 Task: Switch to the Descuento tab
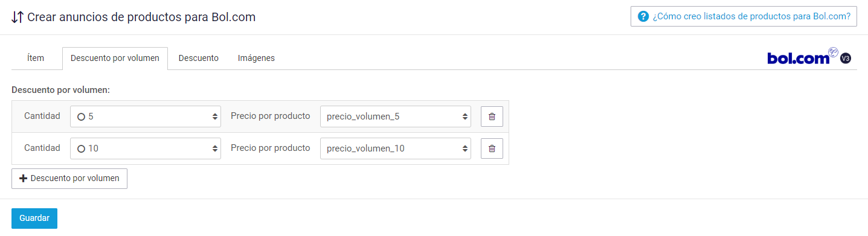199,58
